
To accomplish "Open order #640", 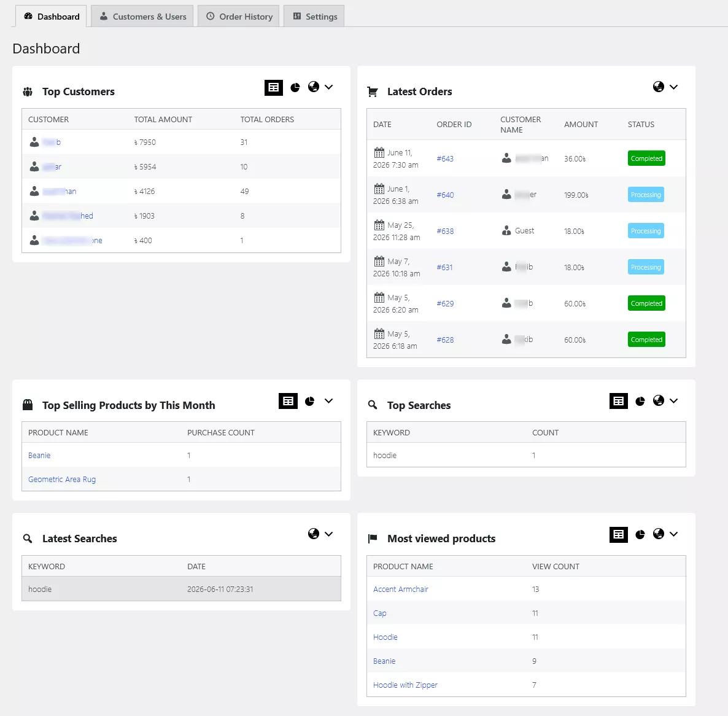I will click(445, 195).
